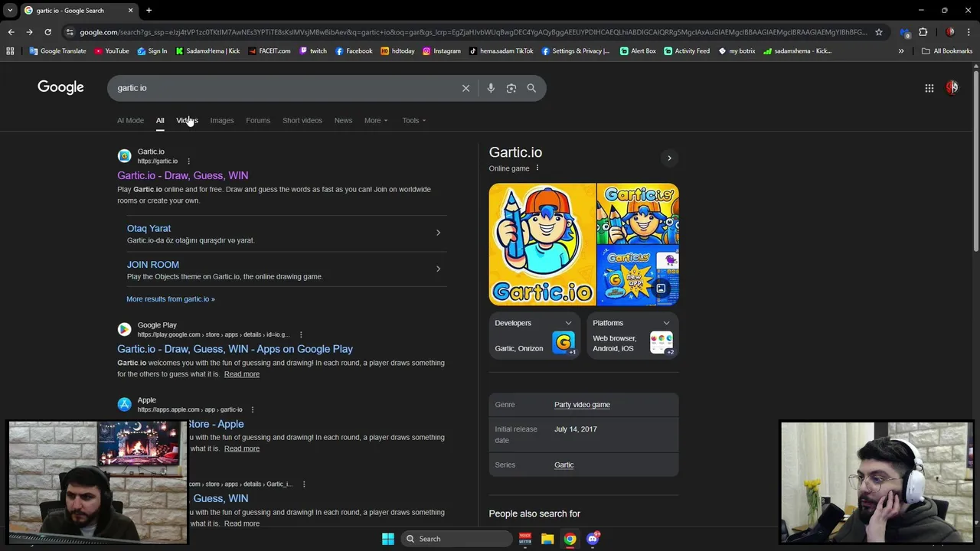The height and width of the screenshot is (551, 980).
Task: Open Apps on Google Play result link
Action: (x=235, y=349)
